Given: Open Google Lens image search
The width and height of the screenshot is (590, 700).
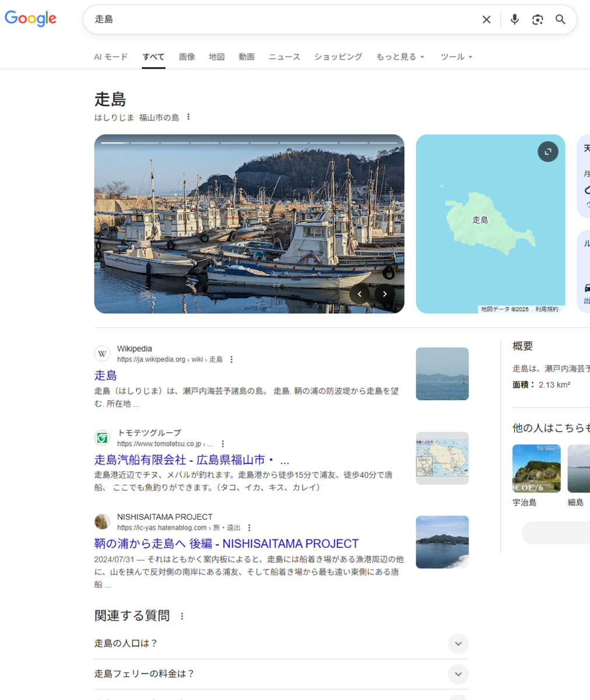Looking at the screenshot, I should tap(537, 19).
